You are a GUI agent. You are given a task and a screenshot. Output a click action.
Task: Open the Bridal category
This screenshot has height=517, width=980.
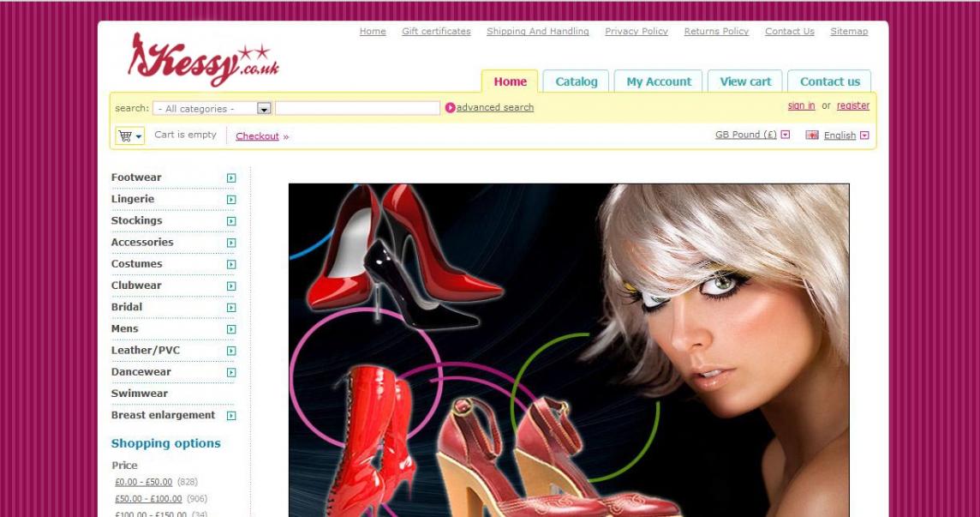coord(126,307)
